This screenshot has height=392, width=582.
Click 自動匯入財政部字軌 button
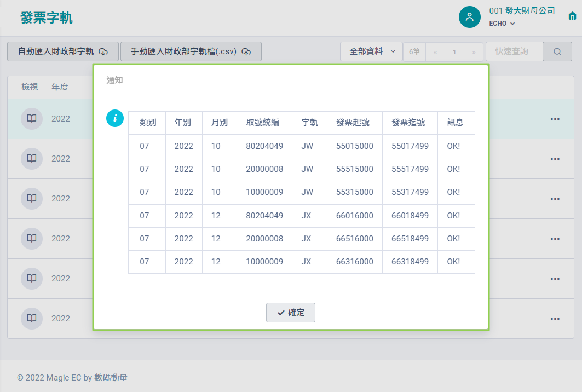point(63,51)
